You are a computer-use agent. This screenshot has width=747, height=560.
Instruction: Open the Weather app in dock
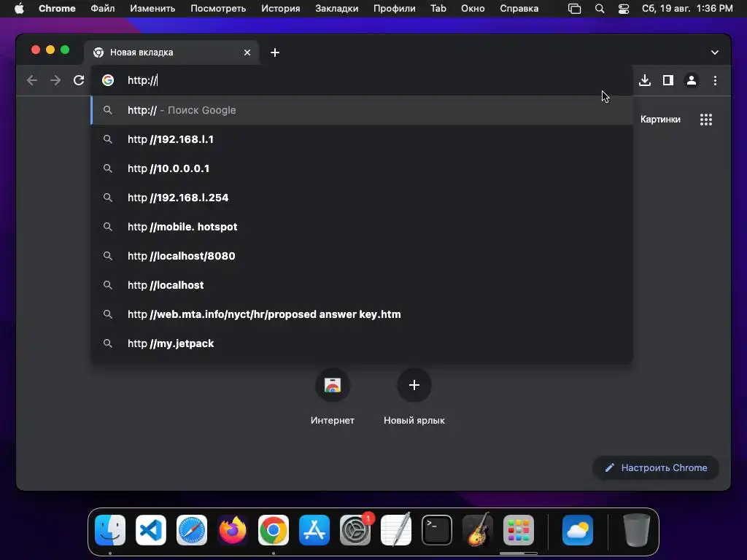pyautogui.click(x=578, y=530)
